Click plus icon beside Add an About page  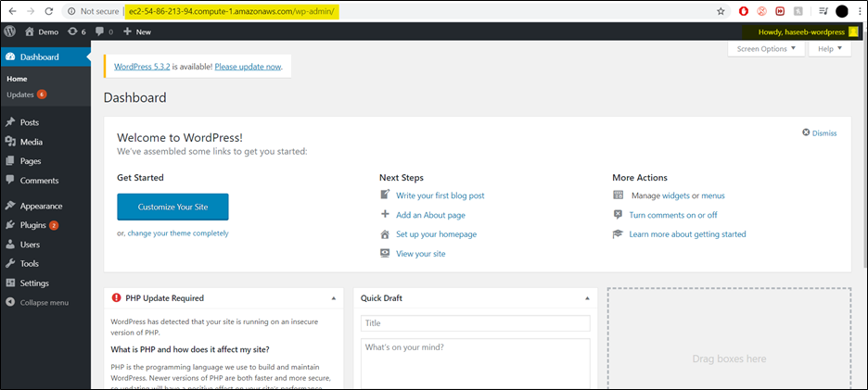[x=385, y=215]
